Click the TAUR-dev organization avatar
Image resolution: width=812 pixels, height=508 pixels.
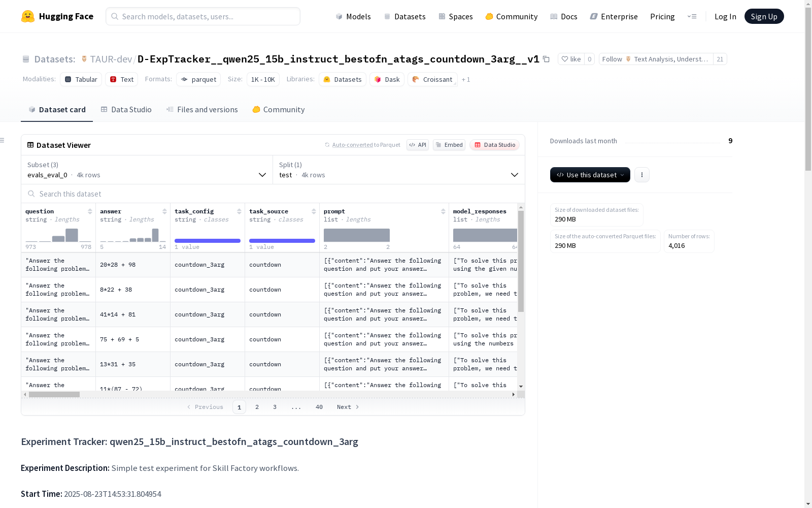[x=84, y=59]
